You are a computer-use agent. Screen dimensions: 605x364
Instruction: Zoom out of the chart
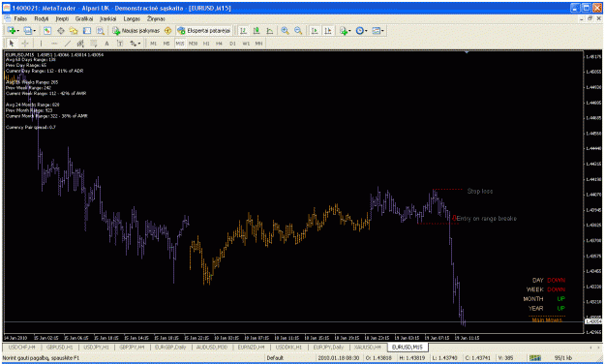pos(298,30)
